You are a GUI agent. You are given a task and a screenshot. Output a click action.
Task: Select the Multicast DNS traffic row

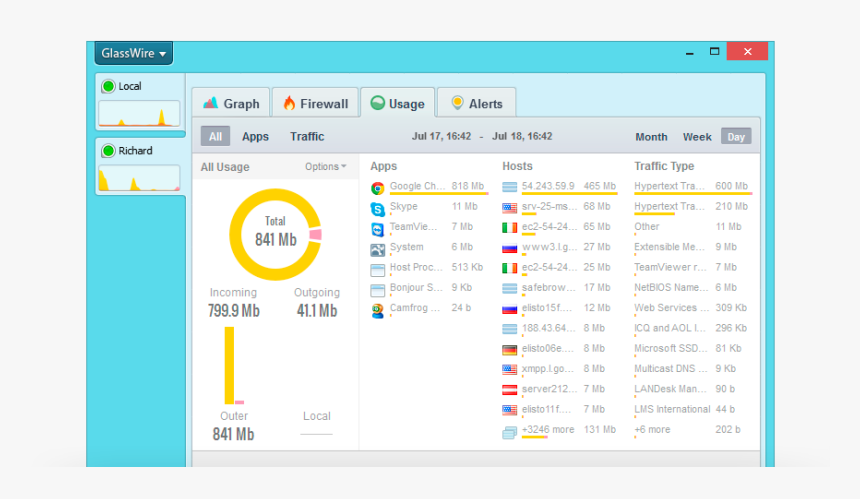click(692, 370)
